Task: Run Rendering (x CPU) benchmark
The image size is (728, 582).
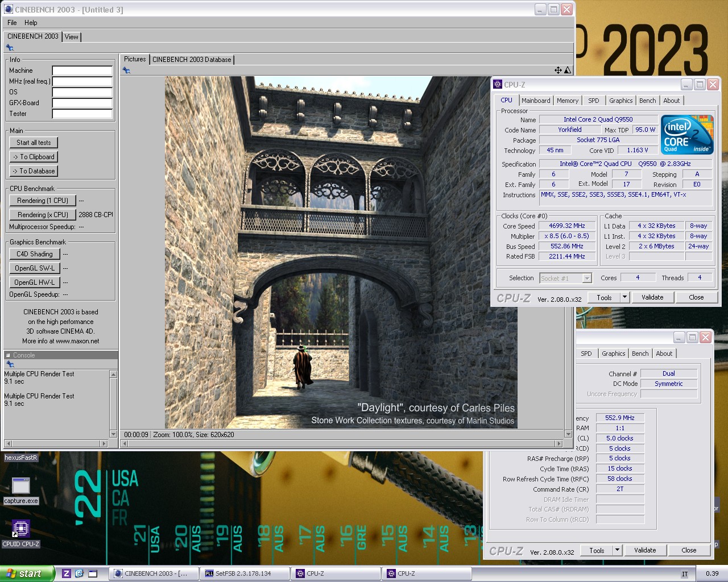Action: click(x=43, y=215)
